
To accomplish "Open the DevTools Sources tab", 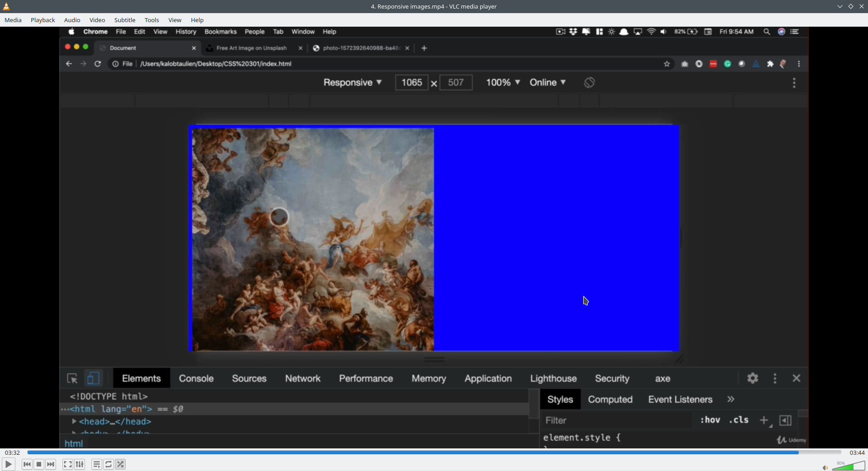I will tap(249, 378).
